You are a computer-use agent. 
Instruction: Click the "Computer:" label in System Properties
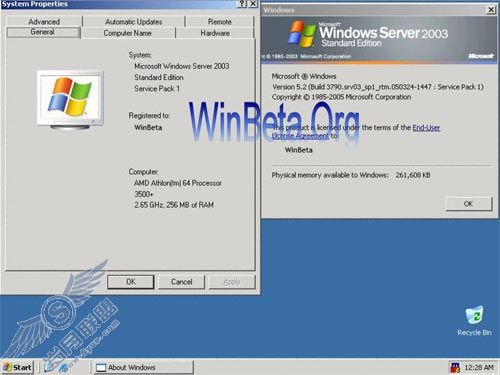click(x=143, y=172)
